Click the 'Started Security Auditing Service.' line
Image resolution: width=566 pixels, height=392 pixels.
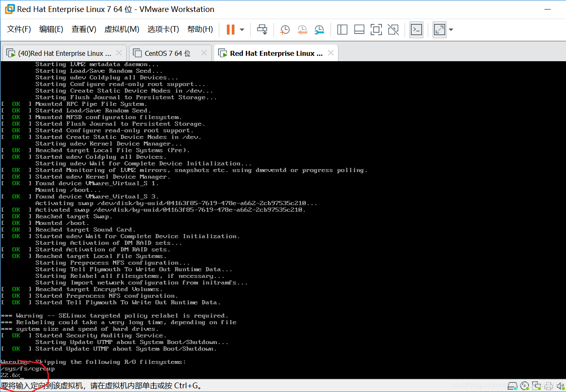[x=101, y=336]
